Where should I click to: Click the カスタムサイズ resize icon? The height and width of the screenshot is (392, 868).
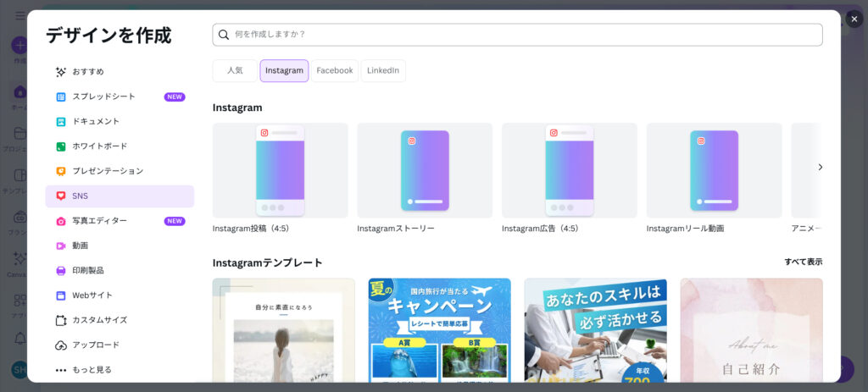[61, 320]
